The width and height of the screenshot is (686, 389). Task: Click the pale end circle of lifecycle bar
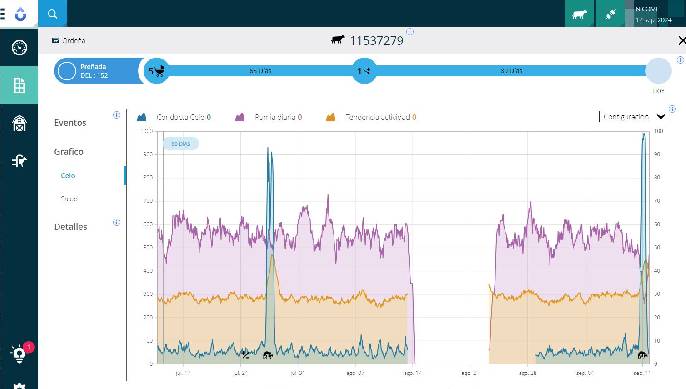[x=658, y=70]
